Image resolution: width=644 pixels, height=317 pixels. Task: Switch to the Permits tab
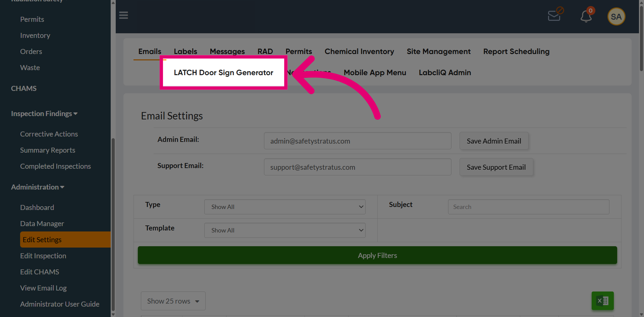pyautogui.click(x=299, y=51)
